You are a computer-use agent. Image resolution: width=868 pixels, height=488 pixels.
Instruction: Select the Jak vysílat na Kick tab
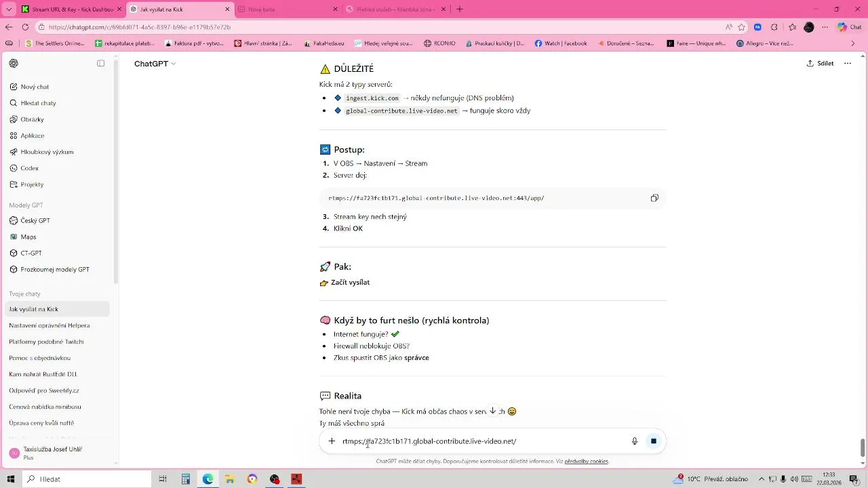point(179,9)
